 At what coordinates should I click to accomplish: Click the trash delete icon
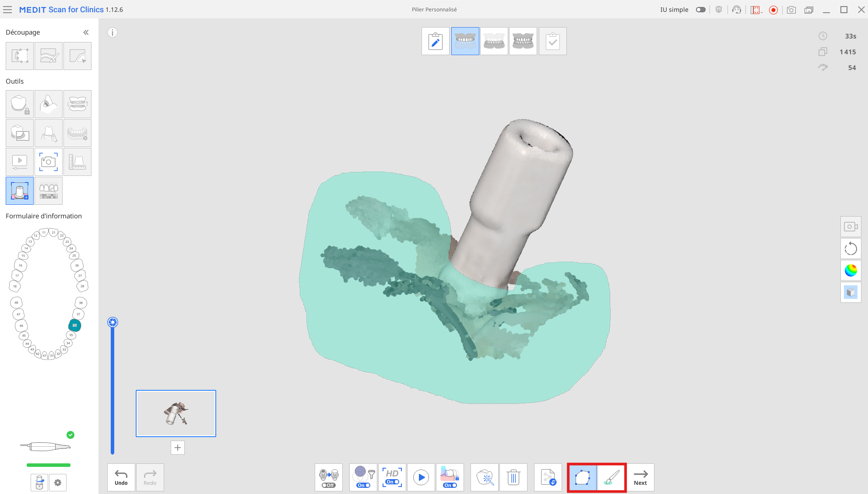(x=513, y=477)
